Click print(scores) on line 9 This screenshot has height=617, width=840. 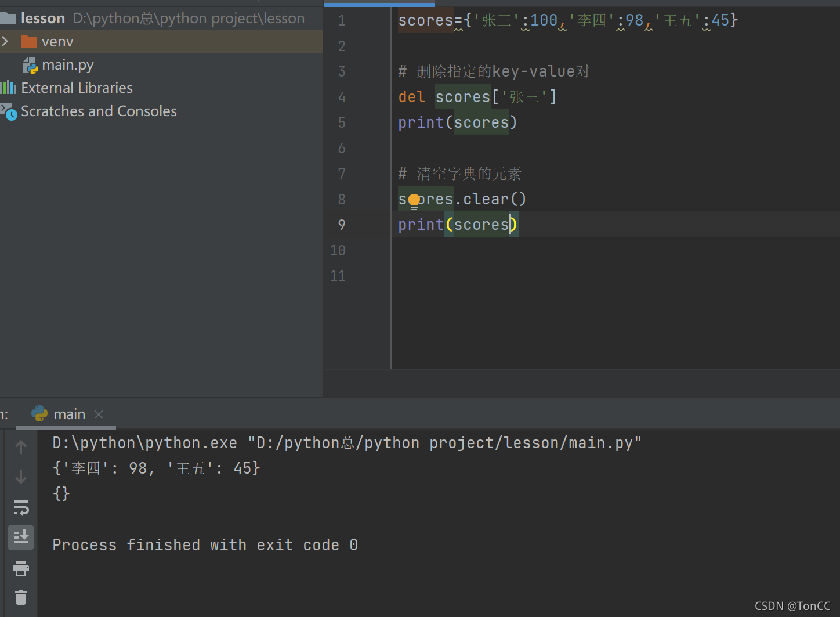coord(457,225)
